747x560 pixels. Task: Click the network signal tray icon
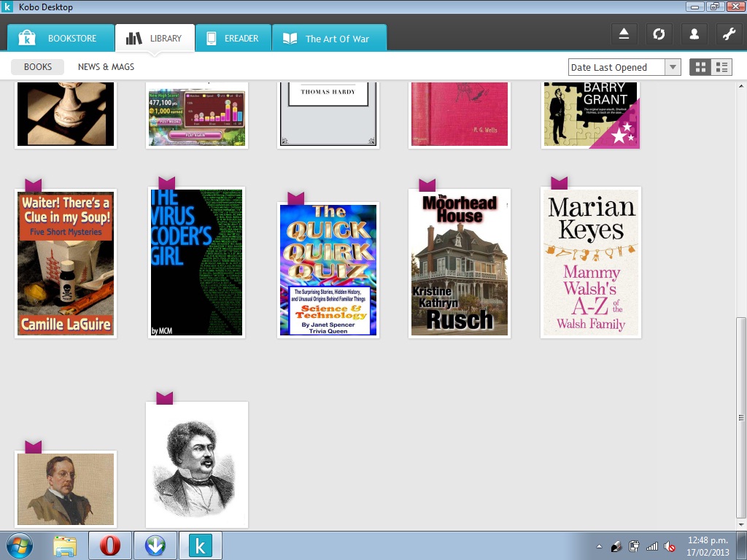tap(651, 546)
